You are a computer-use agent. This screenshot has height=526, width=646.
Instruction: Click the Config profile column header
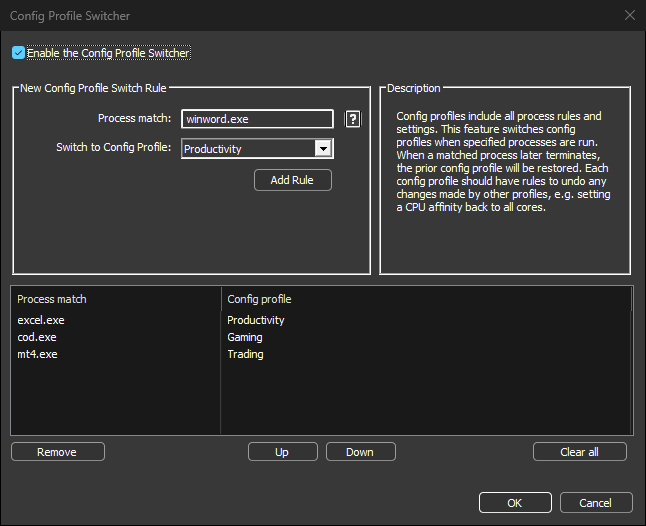(426, 299)
